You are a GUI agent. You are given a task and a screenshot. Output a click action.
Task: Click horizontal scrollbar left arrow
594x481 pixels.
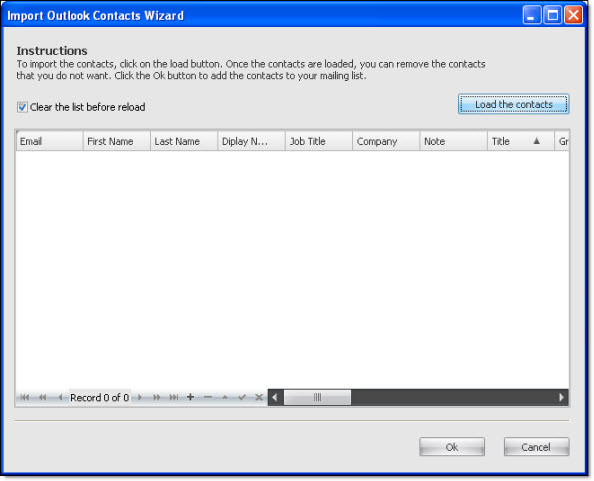(x=275, y=398)
